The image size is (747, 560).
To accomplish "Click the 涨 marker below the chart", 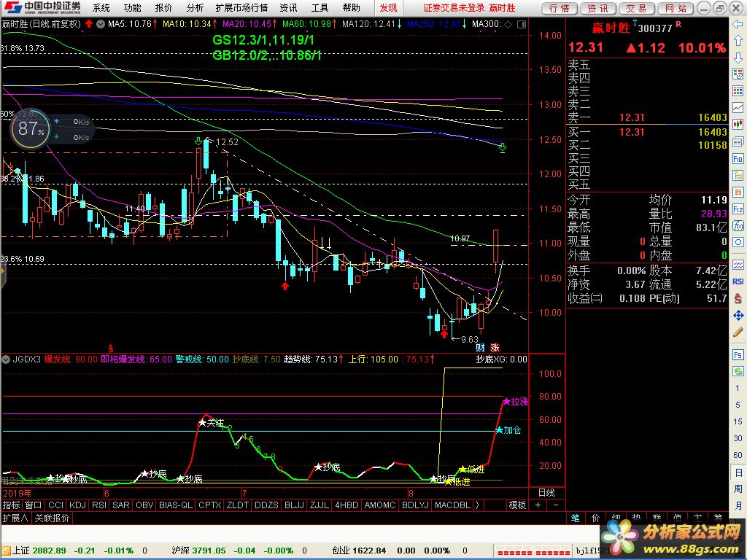I will tap(495, 348).
